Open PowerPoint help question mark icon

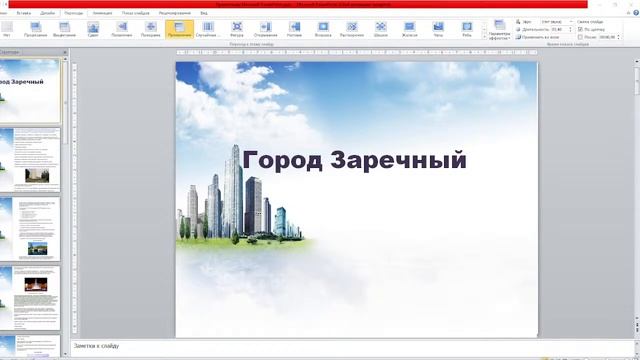point(636,13)
